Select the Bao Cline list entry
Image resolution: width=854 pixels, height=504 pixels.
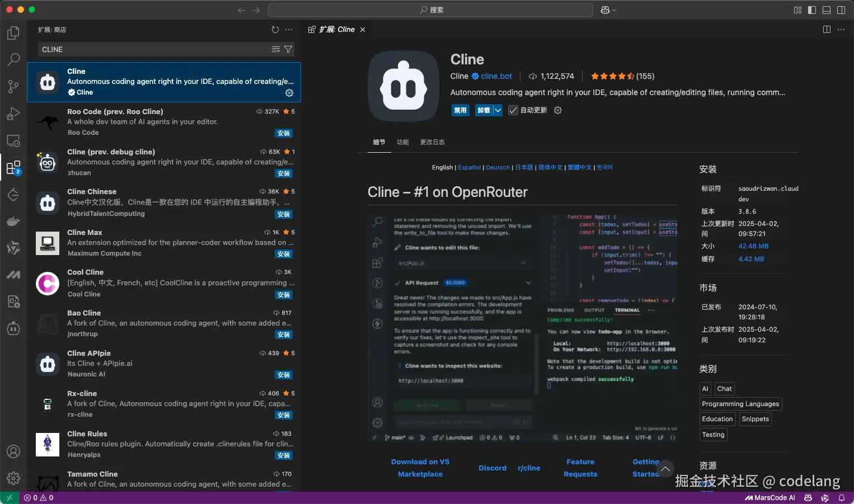click(164, 323)
